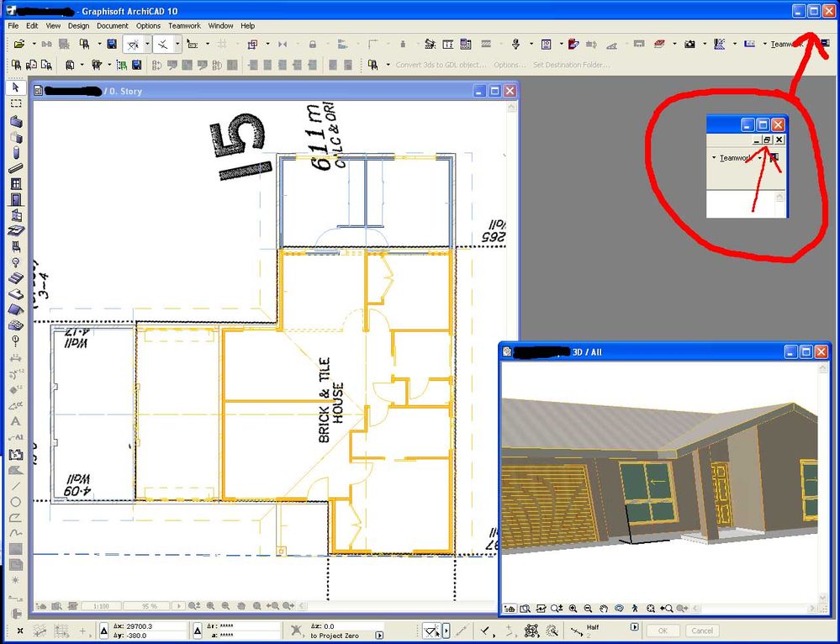The image size is (840, 644).
Task: Click the 3D window icon in the toolbar
Action: [x=546, y=44]
